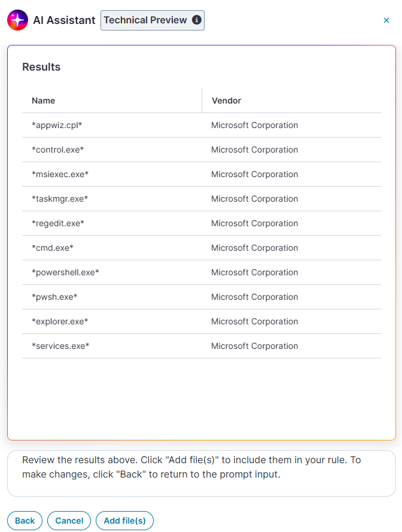
Task: Select the *msiexec.exe* entry
Action: [202, 174]
